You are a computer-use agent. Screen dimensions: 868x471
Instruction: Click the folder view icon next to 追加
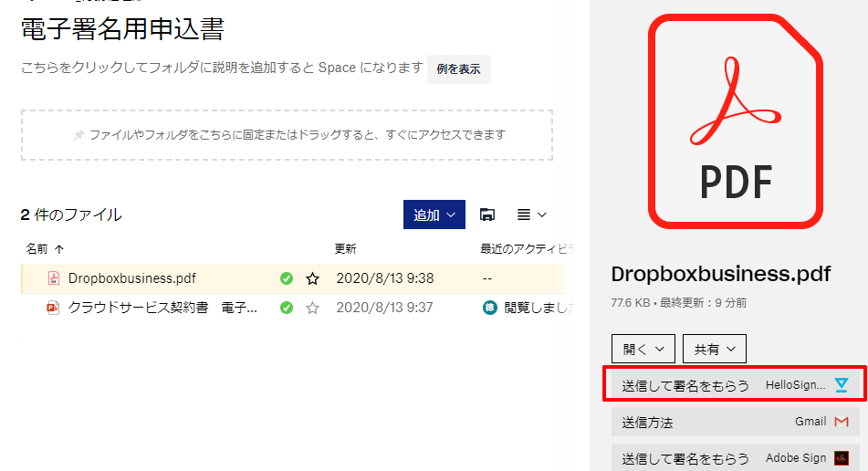(487, 215)
